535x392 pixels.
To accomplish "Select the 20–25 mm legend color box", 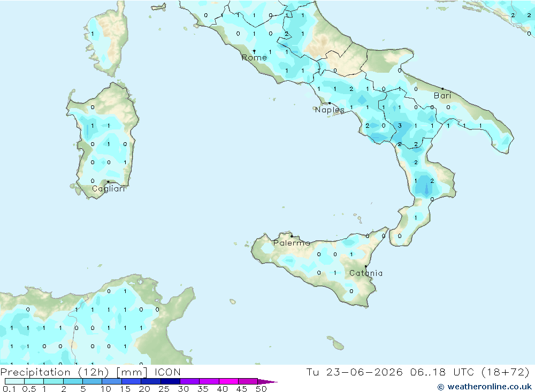I will (150, 381).
